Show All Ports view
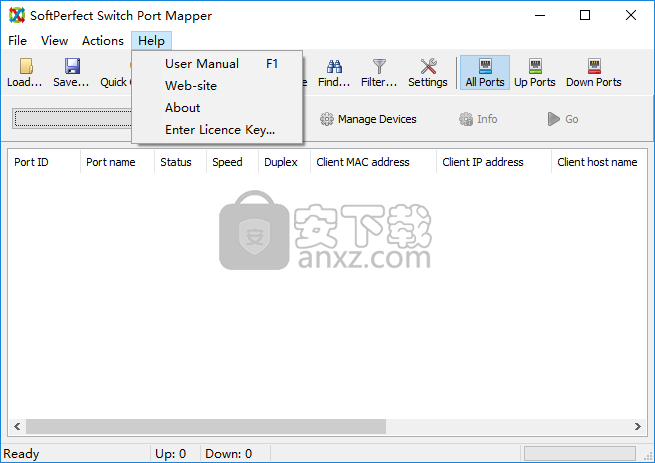This screenshot has height=463, width=655. (485, 72)
